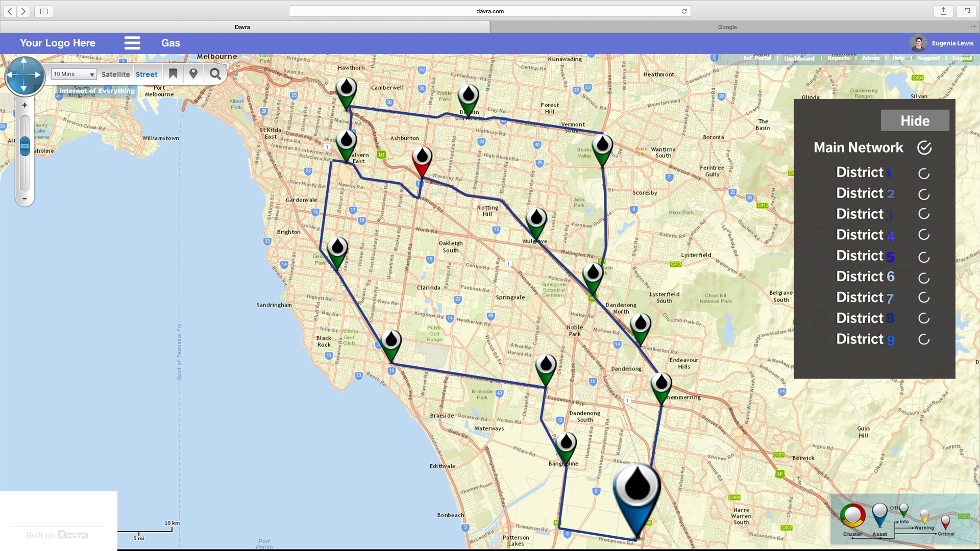The image size is (980, 551).
Task: Hide the network layers panel
Action: point(915,121)
